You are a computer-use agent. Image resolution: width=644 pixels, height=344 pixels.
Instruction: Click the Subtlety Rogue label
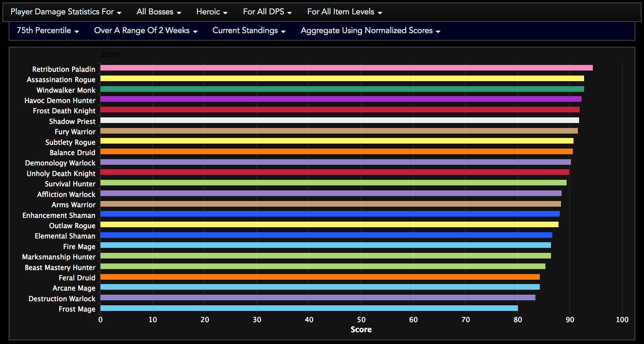pos(70,142)
